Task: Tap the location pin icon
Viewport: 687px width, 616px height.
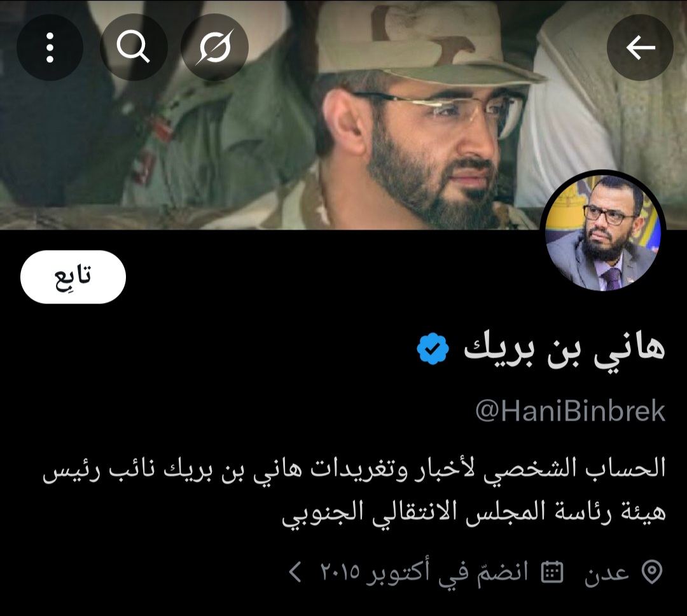Action: (x=651, y=571)
